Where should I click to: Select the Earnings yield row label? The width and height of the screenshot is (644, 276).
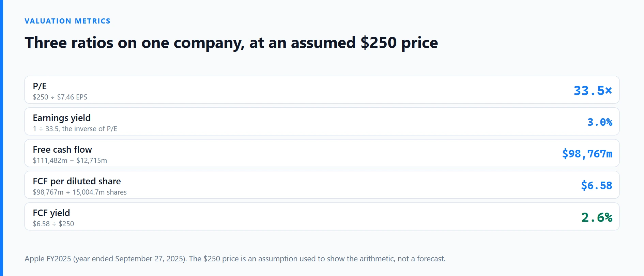(x=62, y=118)
